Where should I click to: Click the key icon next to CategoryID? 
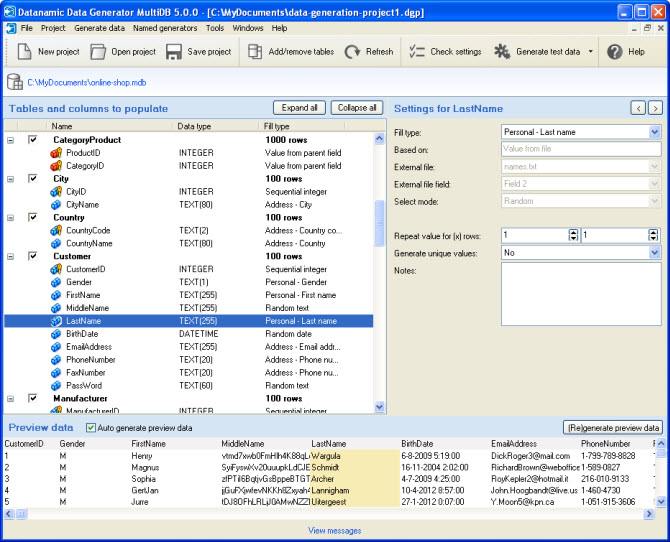pyautogui.click(x=56, y=165)
